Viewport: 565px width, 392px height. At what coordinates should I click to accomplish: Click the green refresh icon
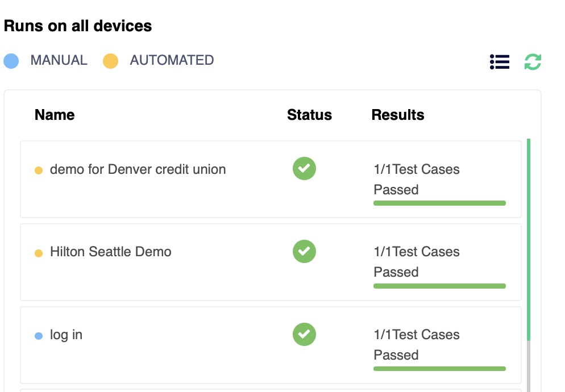(x=533, y=61)
